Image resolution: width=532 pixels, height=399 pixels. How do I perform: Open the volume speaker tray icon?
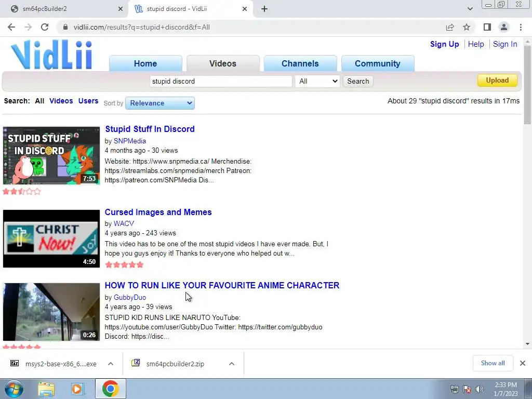480,389
